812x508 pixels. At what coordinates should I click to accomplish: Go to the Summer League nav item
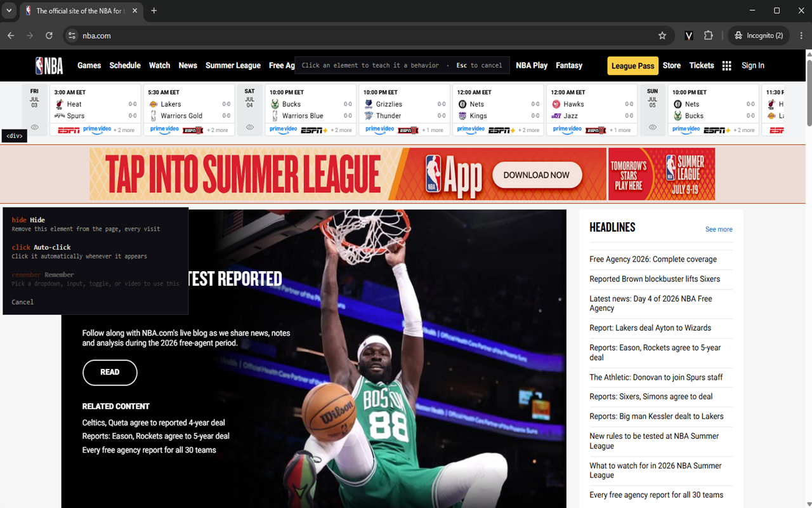233,65
